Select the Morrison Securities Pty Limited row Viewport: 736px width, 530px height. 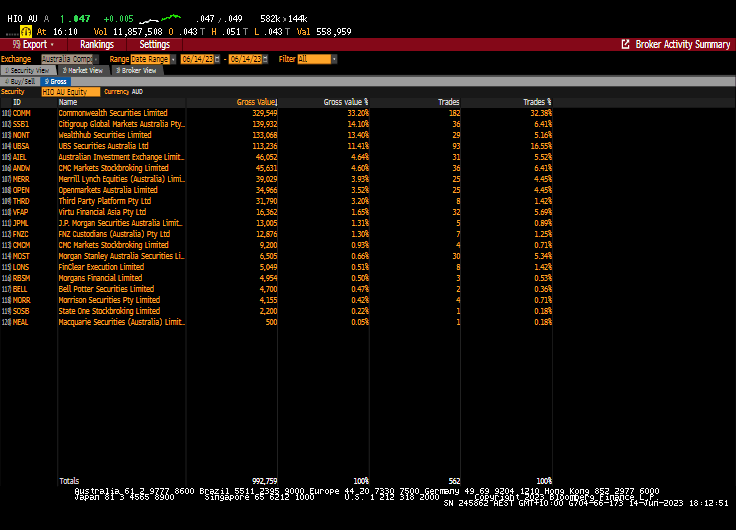[276, 300]
